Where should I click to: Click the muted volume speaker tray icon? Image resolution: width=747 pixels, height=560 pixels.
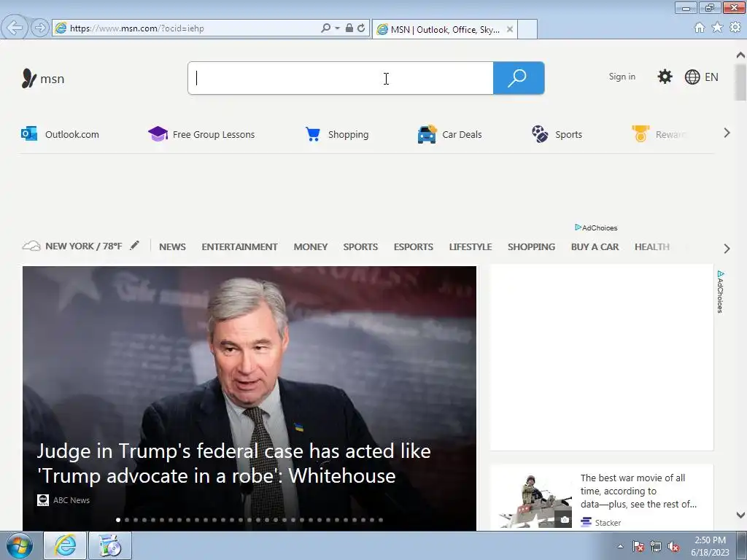[x=673, y=546]
